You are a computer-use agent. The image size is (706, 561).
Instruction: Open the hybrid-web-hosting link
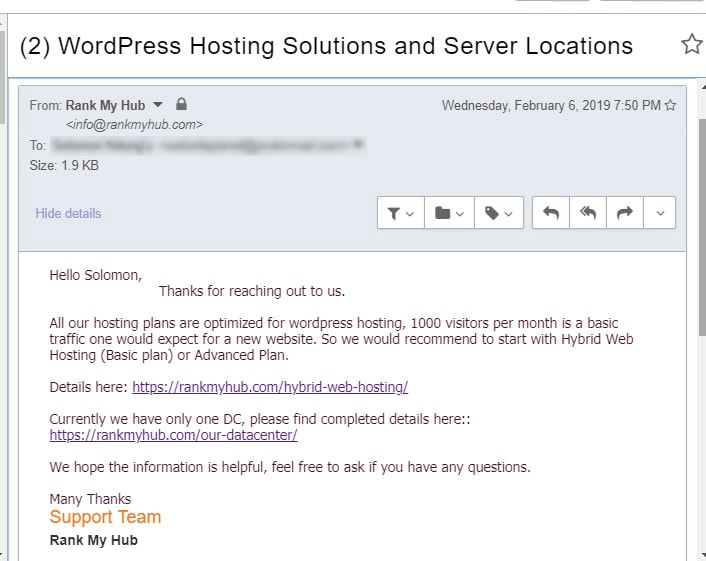(x=270, y=387)
